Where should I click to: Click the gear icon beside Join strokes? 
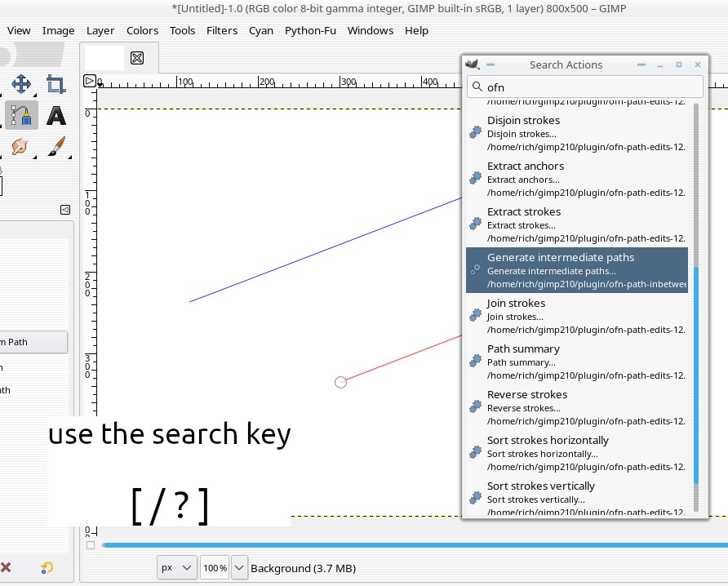coord(475,316)
